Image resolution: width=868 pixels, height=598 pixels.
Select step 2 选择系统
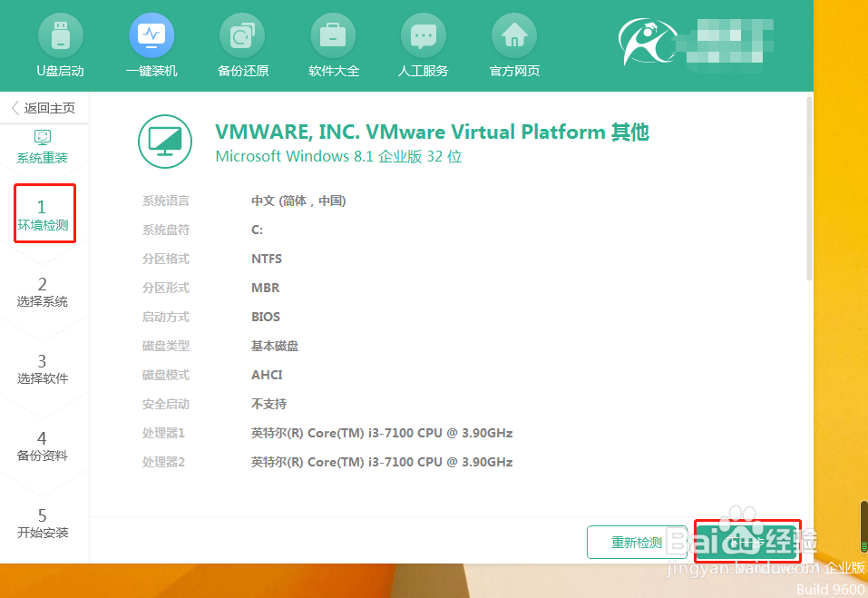click(x=43, y=292)
